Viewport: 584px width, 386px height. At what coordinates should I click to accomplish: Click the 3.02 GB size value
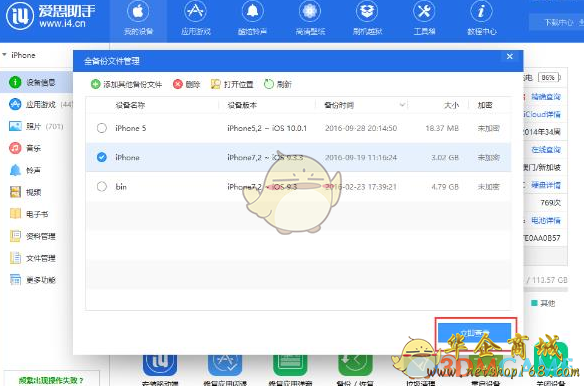pyautogui.click(x=445, y=157)
